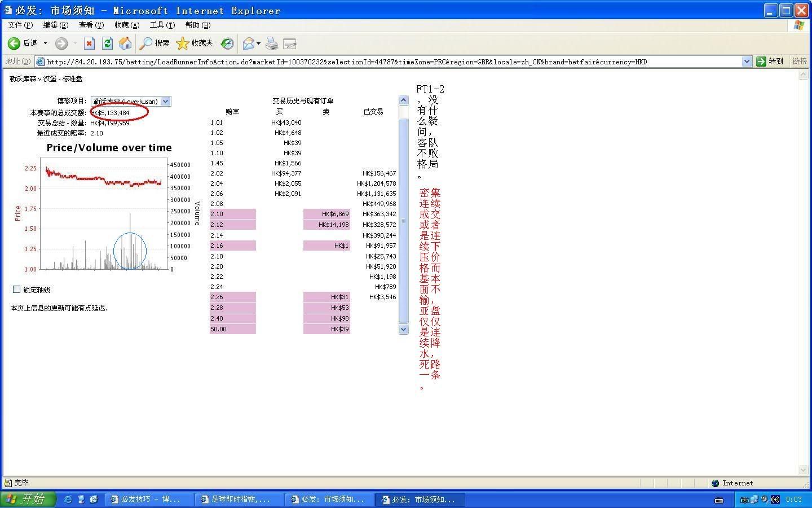Expand the address bar URL dropdown arrow
This screenshot has width=812, height=508.
tap(747, 62)
